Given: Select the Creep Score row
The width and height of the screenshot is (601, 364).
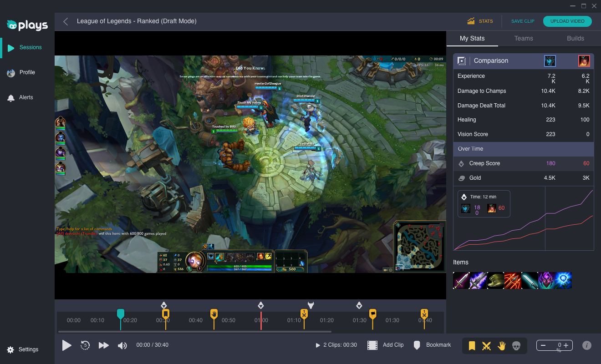Looking at the screenshot, I should [x=524, y=163].
